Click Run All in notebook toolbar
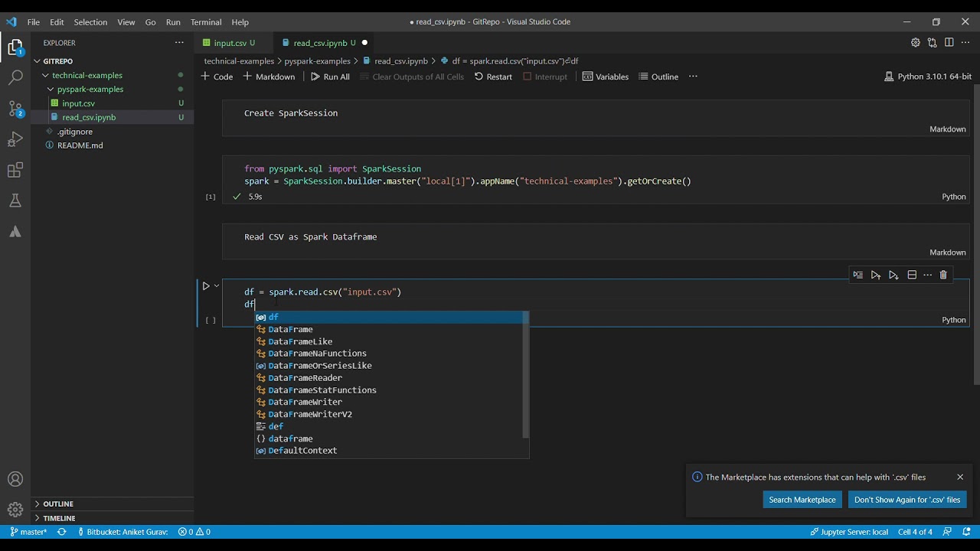Image resolution: width=980 pixels, height=551 pixels. coord(330,77)
